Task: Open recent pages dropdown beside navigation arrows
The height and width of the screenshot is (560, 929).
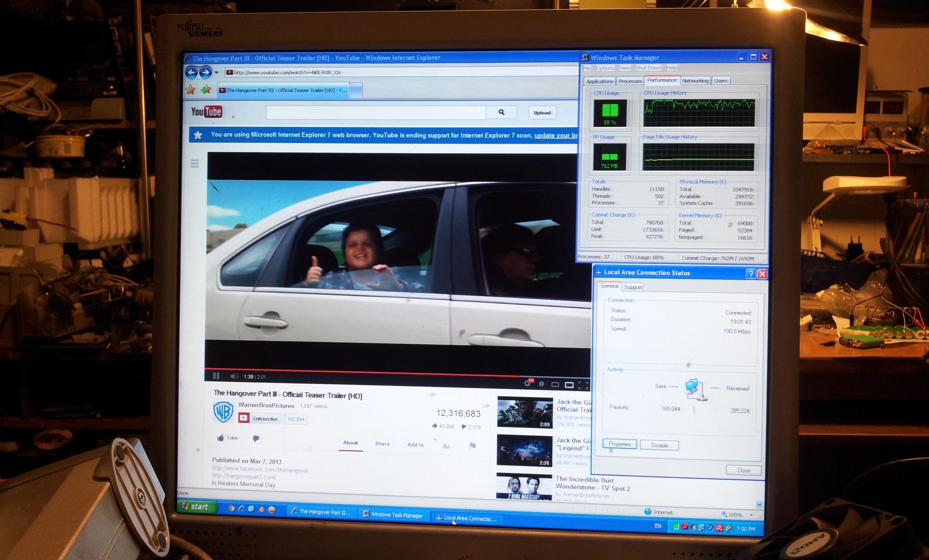Action: click(x=216, y=73)
